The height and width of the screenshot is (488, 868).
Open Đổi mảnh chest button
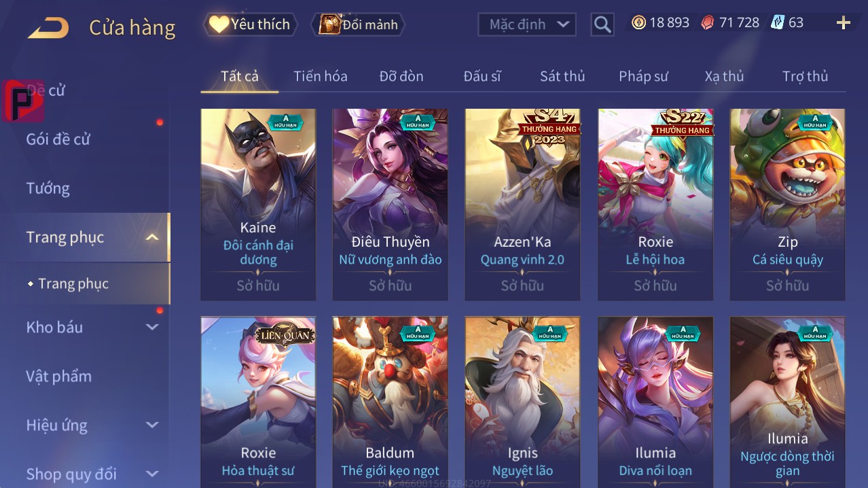point(358,24)
